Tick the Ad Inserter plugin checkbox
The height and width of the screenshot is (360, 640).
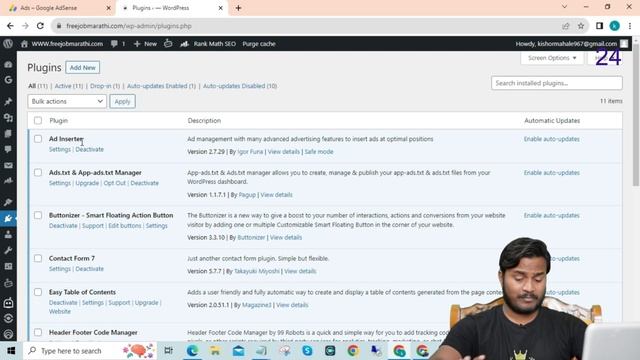(38, 139)
